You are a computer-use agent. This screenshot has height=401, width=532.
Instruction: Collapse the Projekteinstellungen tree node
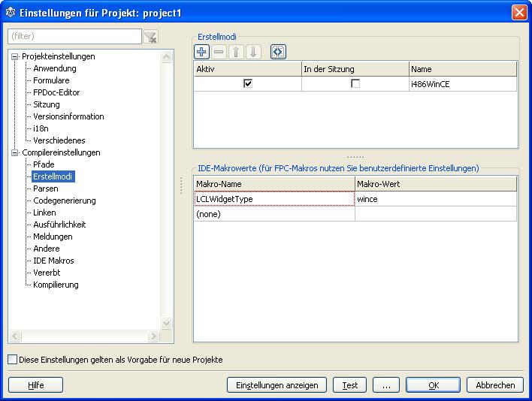(x=14, y=56)
